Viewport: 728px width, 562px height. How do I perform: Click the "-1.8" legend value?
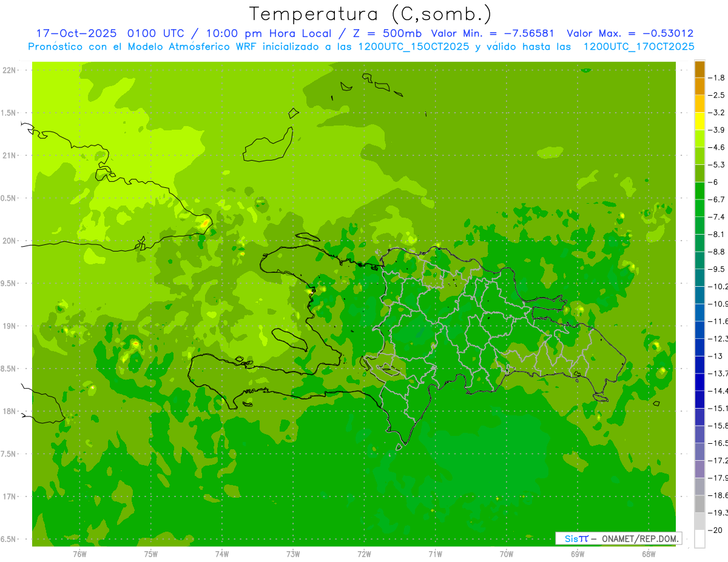pos(718,78)
